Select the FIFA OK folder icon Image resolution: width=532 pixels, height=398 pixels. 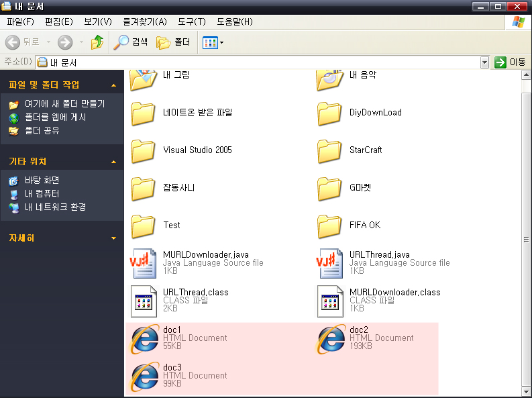click(329, 226)
